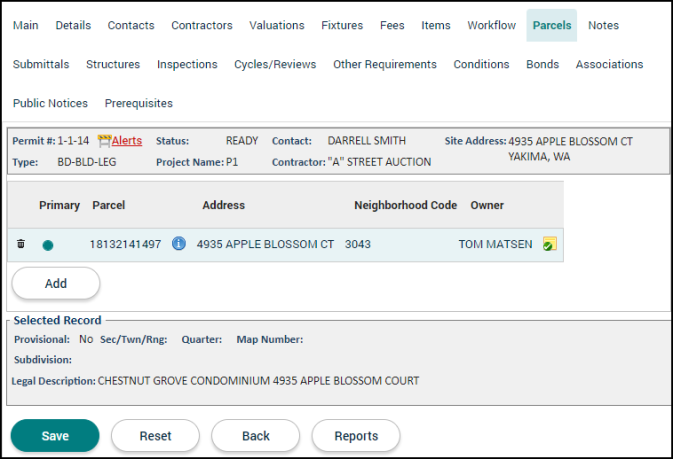The height and width of the screenshot is (459, 673).
Task: Click contractor "A" STREET AUCTION
Action: tap(379, 162)
